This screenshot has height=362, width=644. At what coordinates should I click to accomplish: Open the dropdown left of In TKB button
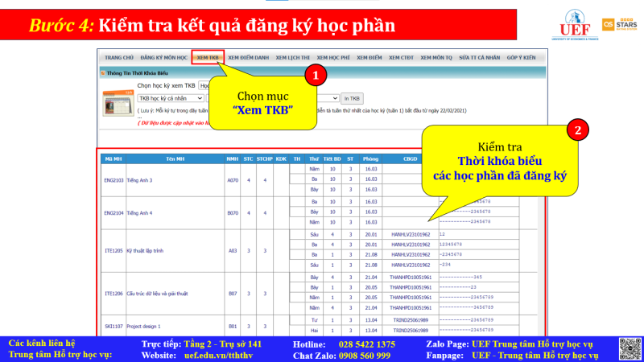[x=326, y=98]
